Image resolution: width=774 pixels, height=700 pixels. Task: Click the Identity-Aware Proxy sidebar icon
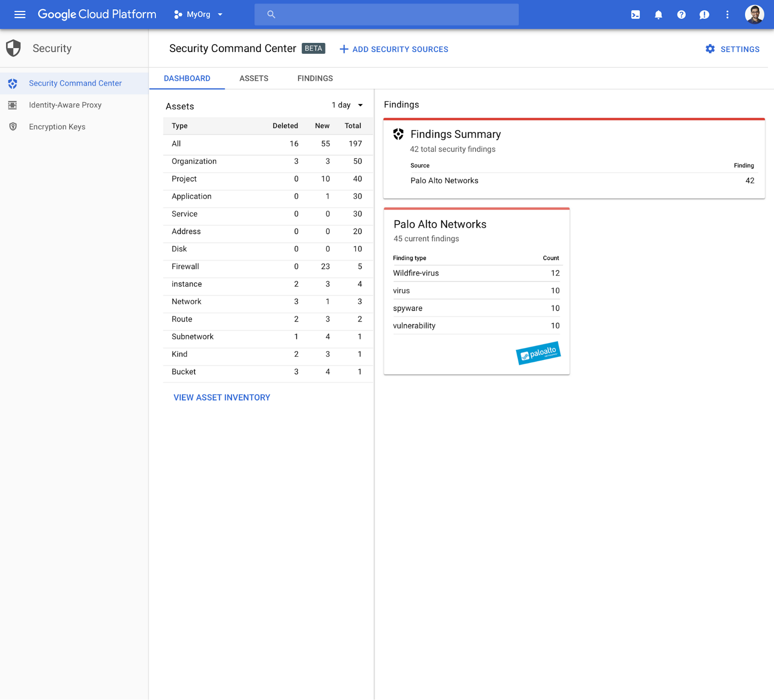(13, 105)
